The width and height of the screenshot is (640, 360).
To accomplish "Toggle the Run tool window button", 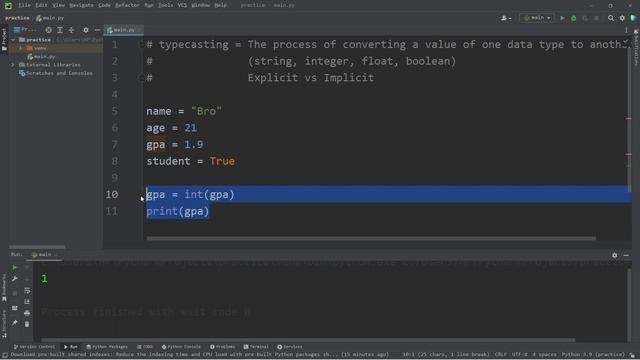I will 71,347.
